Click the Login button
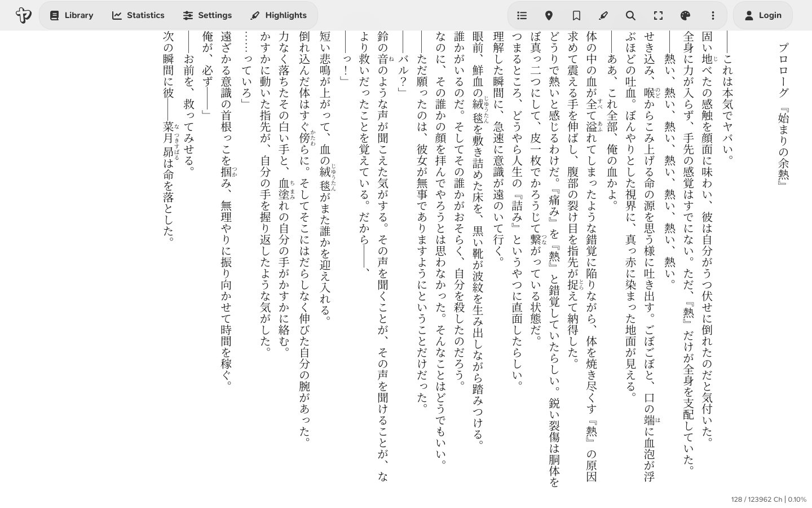Image resolution: width=812 pixels, height=508 pixels. 763,15
